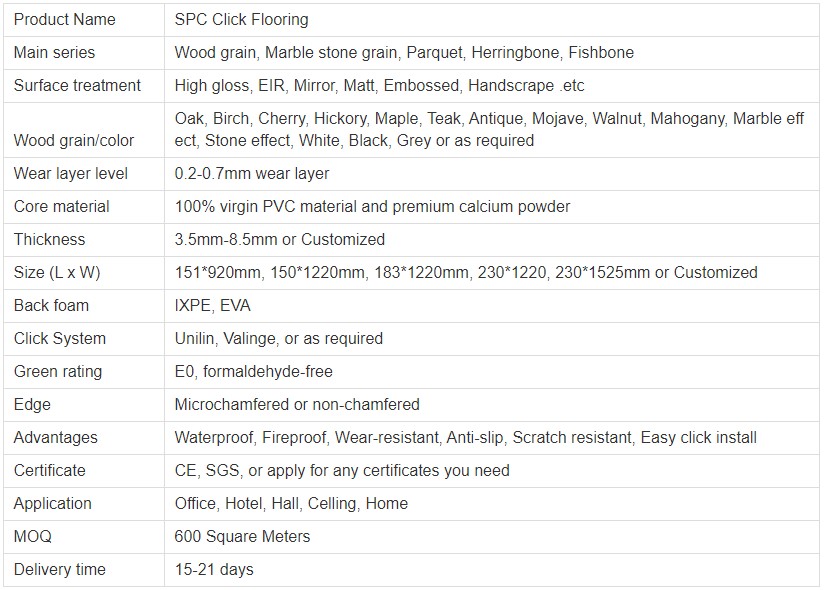Select the Certificate row label
Viewport: 824px width, 590px height.
tap(49, 471)
